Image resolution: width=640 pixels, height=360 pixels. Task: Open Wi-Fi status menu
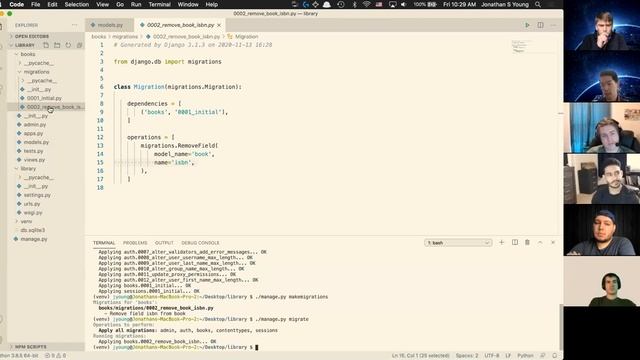(367, 4)
